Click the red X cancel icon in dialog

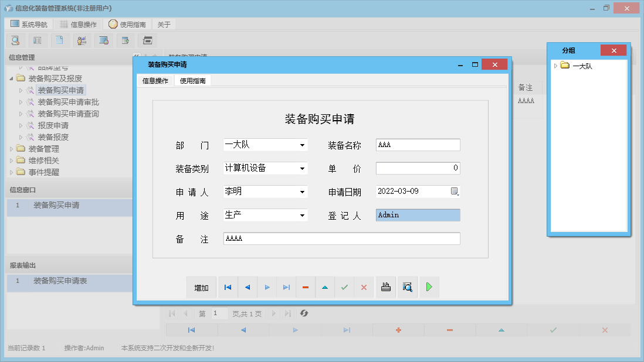pyautogui.click(x=364, y=288)
